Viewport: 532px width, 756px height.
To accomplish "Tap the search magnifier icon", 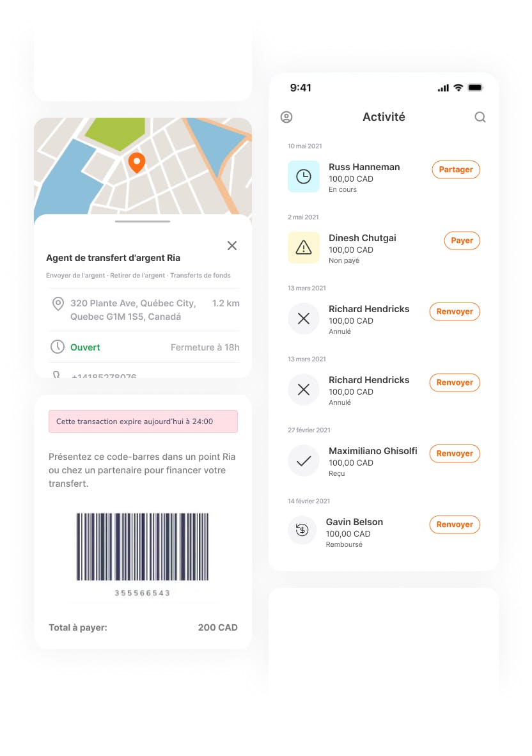I will coord(480,117).
